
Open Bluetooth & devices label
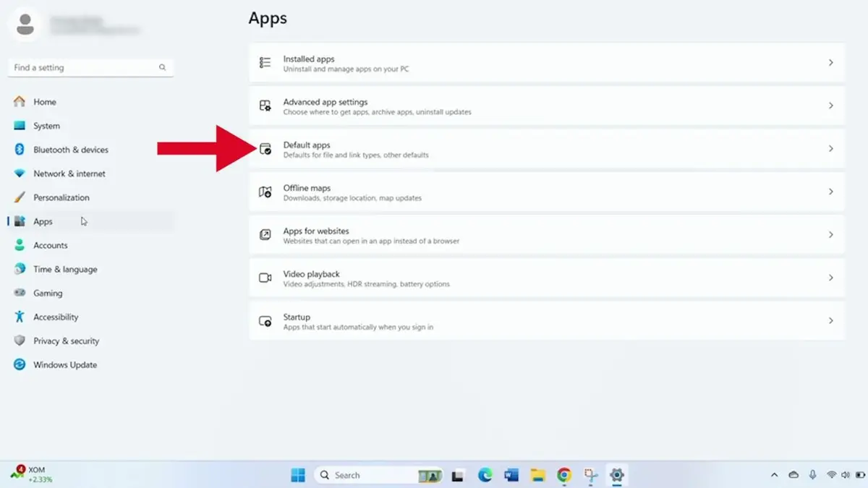point(71,150)
